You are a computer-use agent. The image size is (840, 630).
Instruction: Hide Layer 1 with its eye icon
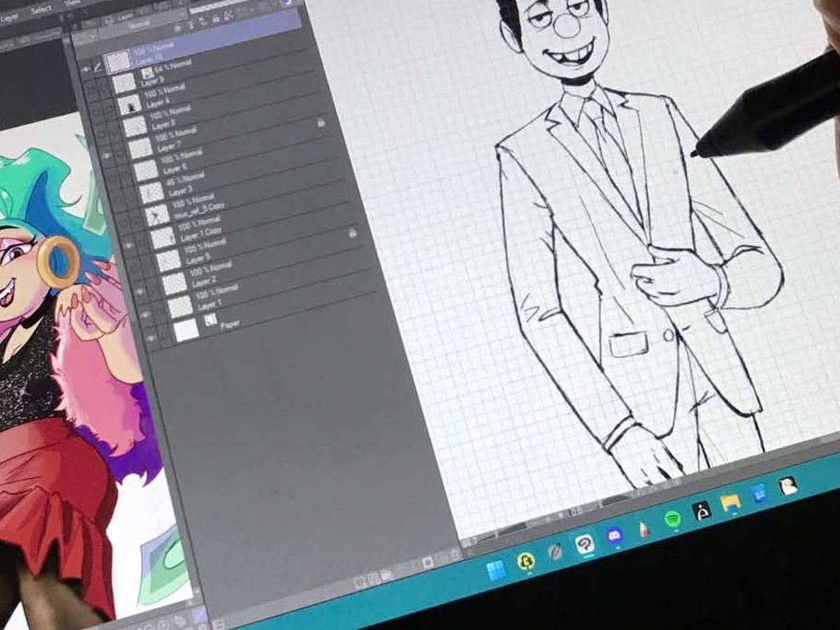146,314
